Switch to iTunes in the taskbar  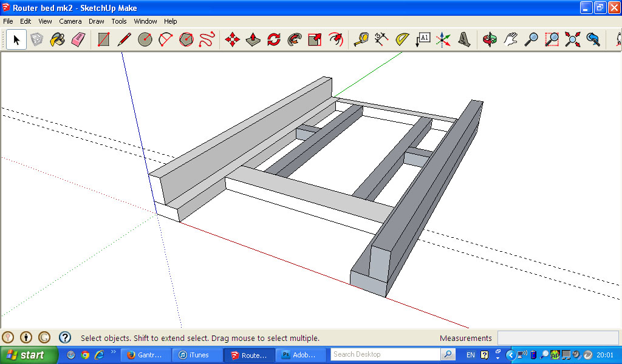coord(196,355)
